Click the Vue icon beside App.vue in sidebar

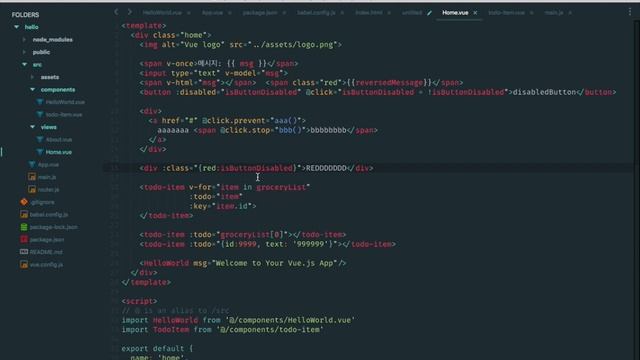(32, 164)
